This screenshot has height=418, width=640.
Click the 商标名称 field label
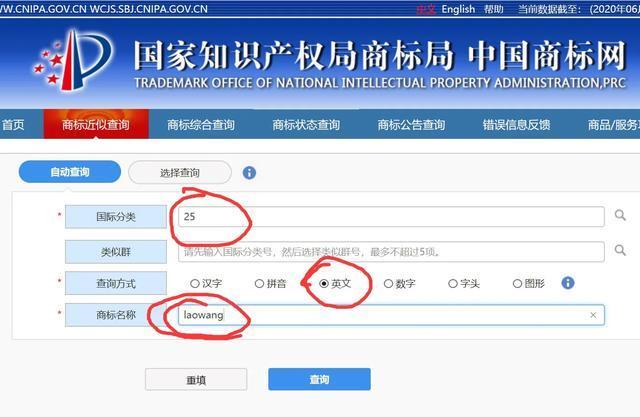(116, 315)
